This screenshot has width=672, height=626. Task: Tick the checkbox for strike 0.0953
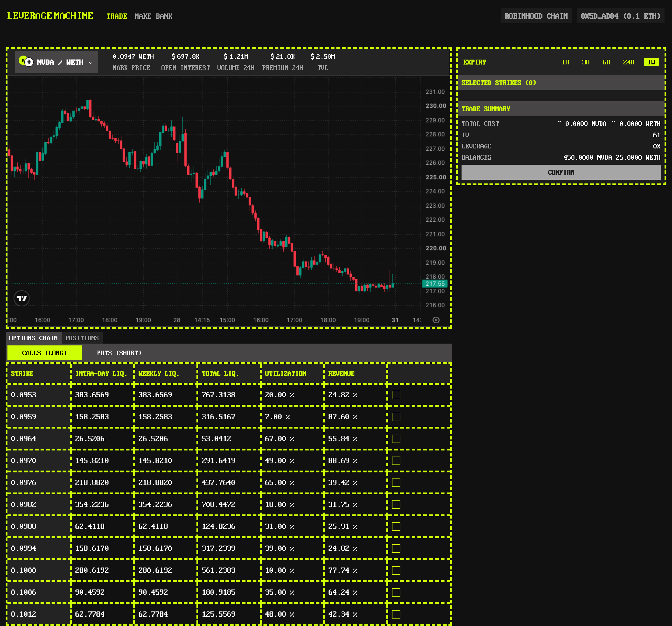pyautogui.click(x=396, y=395)
